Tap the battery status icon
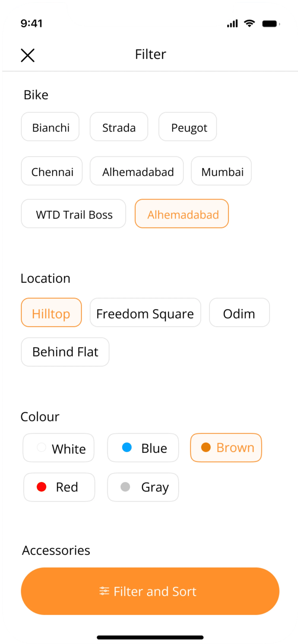298x644 pixels. 271,24
